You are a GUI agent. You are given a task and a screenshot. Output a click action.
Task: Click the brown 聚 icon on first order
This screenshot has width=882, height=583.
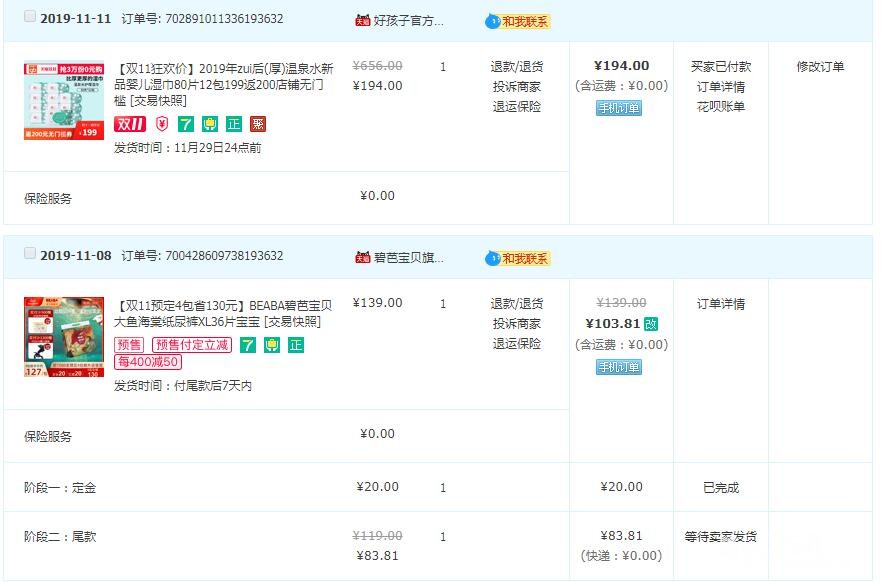pos(258,124)
